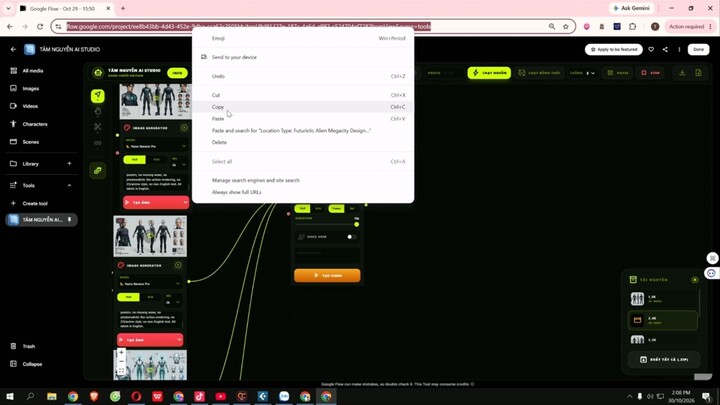Screen dimensions: 720x405
Task: Expand arrow on second red Tạo Ảnh button
Action: point(179,340)
